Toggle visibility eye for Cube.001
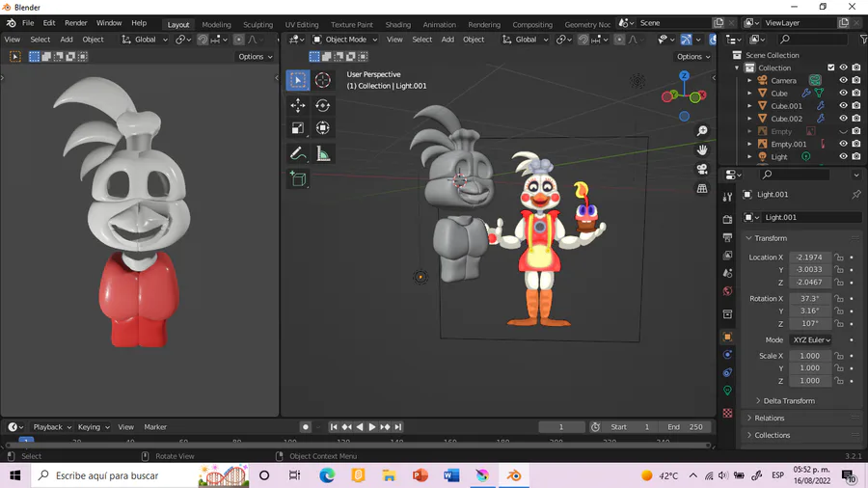868x488 pixels. pyautogui.click(x=843, y=106)
